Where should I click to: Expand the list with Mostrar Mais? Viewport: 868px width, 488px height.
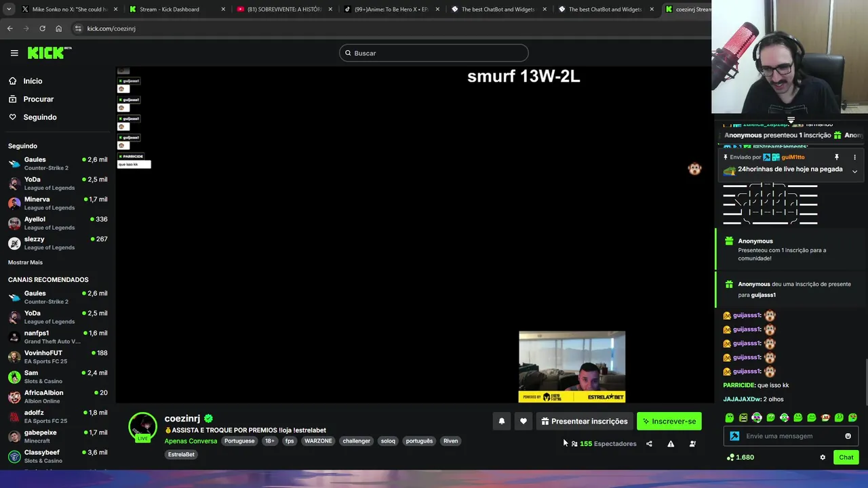click(x=25, y=262)
